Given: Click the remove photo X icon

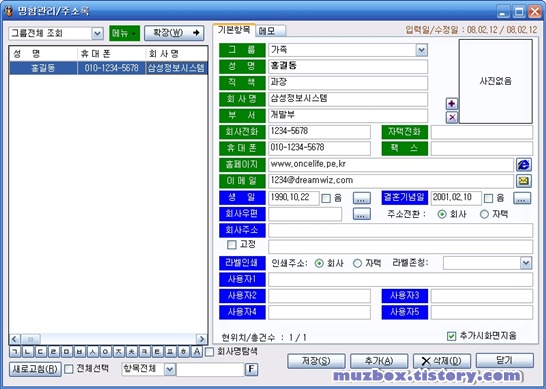Looking at the screenshot, I should click(x=452, y=117).
